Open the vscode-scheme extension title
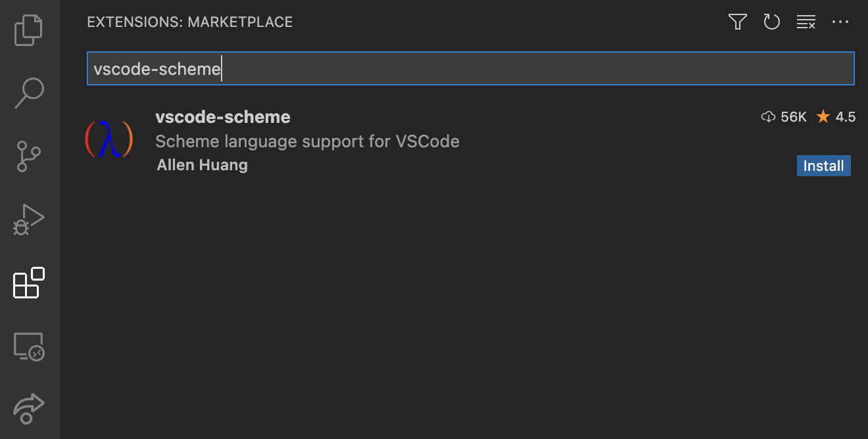 [x=223, y=117]
